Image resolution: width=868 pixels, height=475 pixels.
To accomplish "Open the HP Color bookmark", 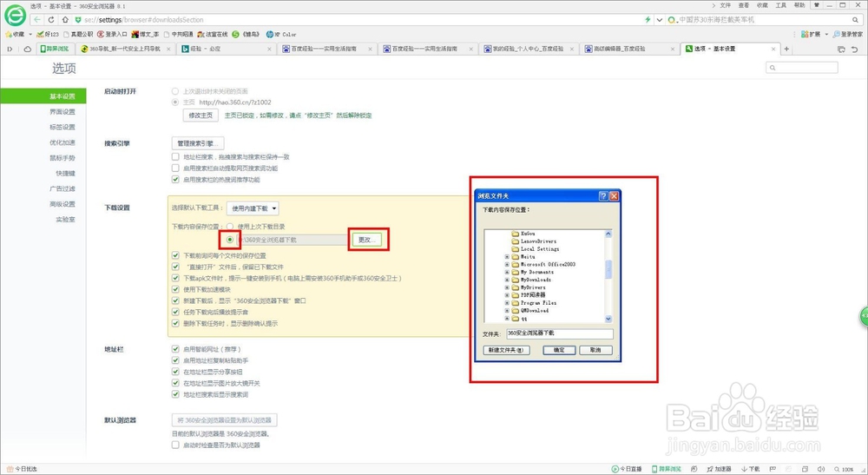I will (281, 35).
